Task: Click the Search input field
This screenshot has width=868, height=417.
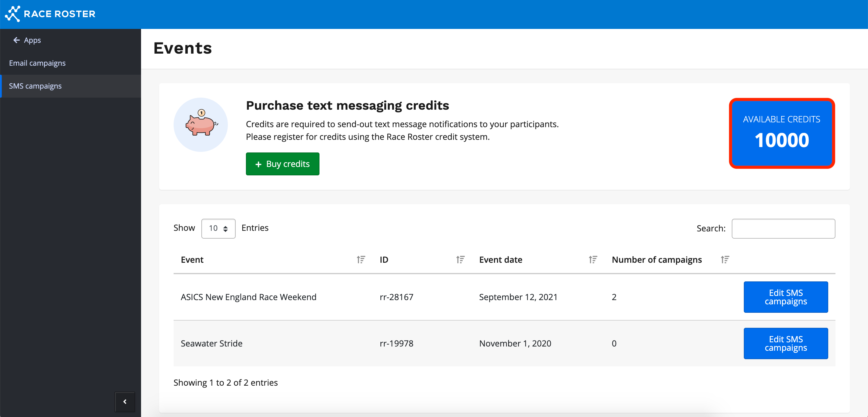Action: click(x=783, y=228)
